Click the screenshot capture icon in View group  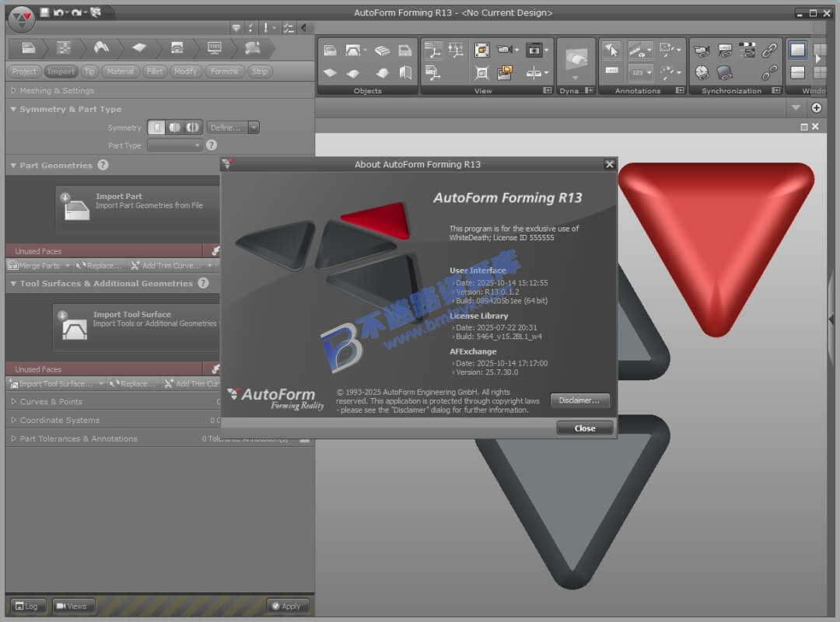click(534, 51)
